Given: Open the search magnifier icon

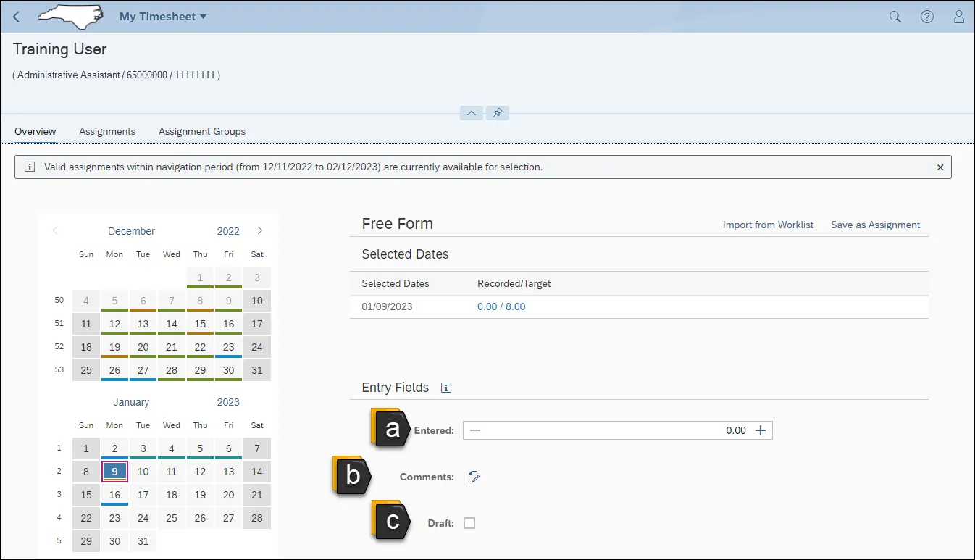Looking at the screenshot, I should [895, 17].
